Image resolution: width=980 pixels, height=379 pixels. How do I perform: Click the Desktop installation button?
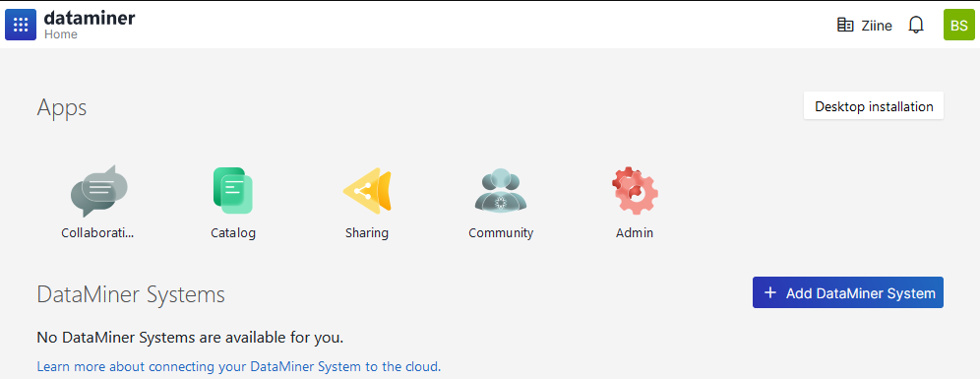874,106
